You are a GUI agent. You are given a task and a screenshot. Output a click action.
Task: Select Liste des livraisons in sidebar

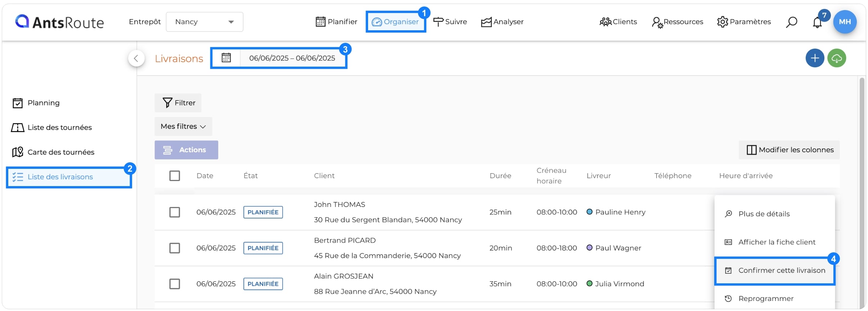coord(69,177)
